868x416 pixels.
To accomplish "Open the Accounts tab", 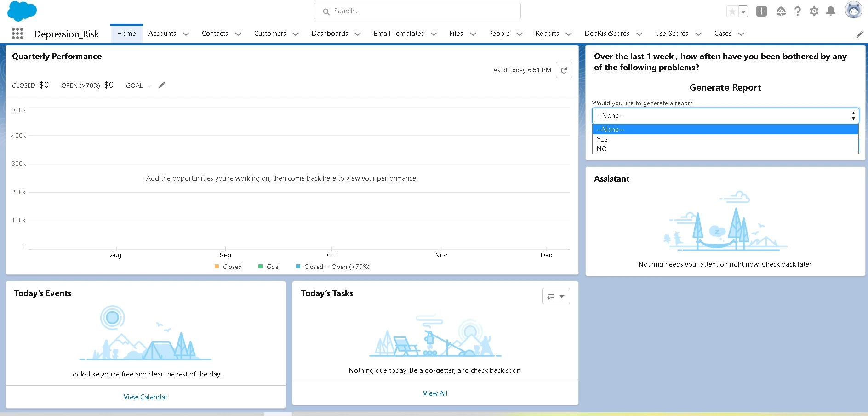I will pos(162,34).
